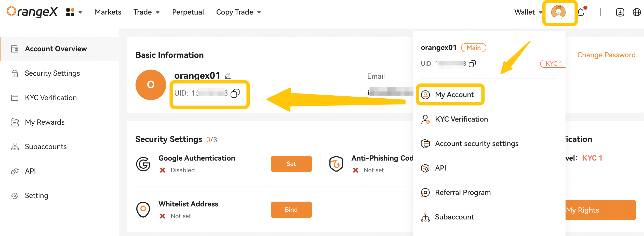This screenshot has width=644, height=236.
Task: Open Referral Program menu entry
Action: click(x=456, y=192)
